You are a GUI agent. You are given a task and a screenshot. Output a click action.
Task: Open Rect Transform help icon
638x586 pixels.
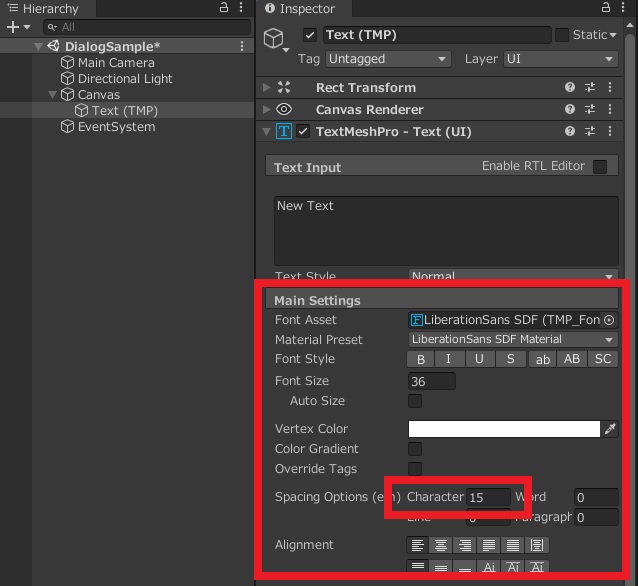click(x=570, y=87)
